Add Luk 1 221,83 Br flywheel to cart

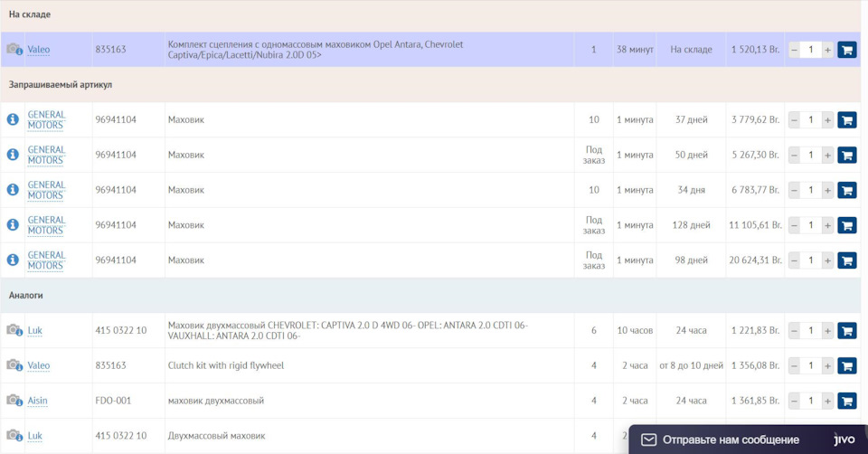847,330
